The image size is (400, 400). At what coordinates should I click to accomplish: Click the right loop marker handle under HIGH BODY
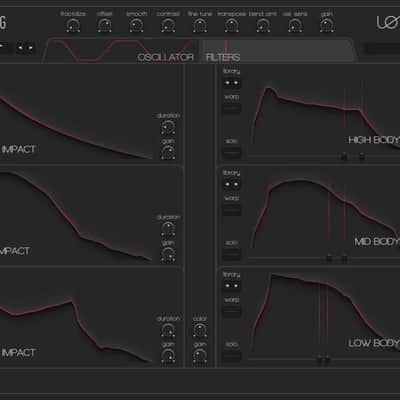pos(362,156)
